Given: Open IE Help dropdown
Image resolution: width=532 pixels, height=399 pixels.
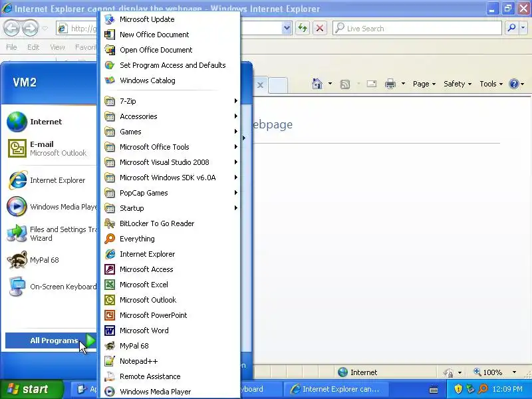Looking at the screenshot, I should [523, 84].
